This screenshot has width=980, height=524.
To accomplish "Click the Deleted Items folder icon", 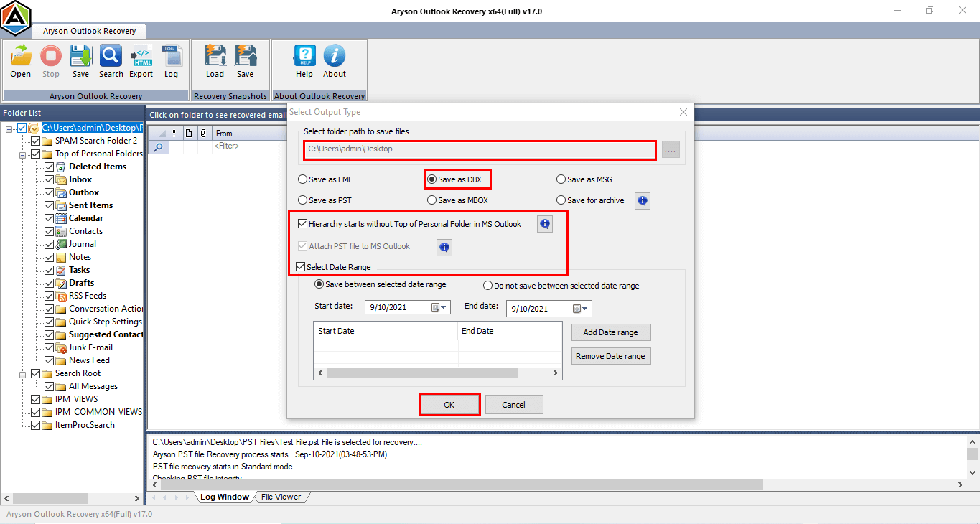I will pos(61,167).
